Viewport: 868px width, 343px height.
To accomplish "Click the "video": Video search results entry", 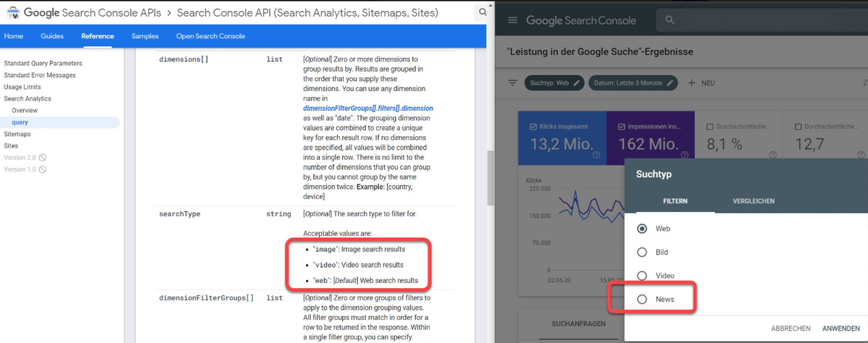I will point(357,265).
